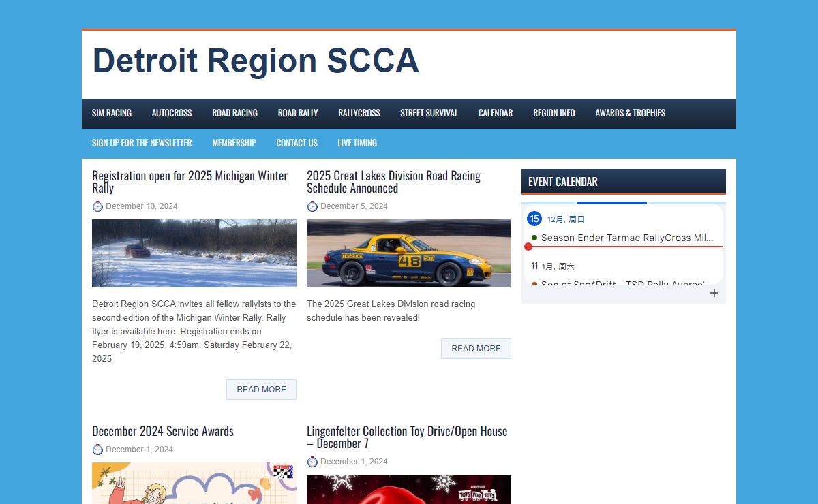Open the Autocross menu item
This screenshot has width=818, height=504.
[x=172, y=113]
